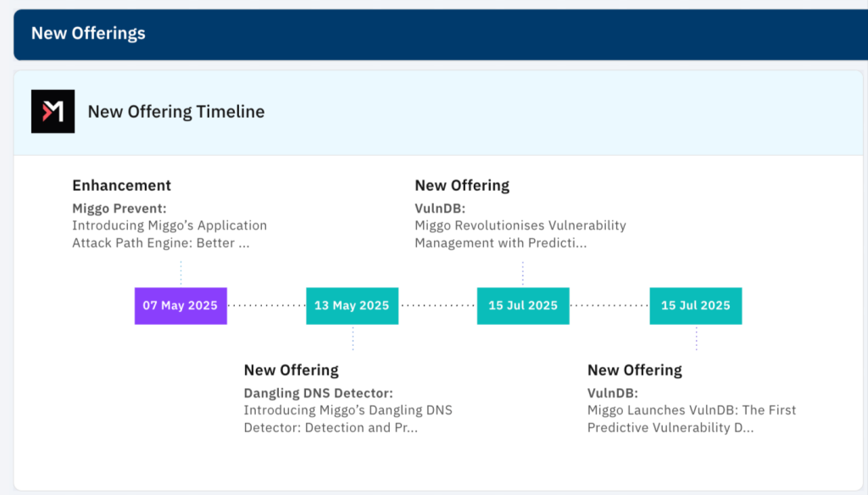Click the Miggo Prevent label

pos(120,209)
